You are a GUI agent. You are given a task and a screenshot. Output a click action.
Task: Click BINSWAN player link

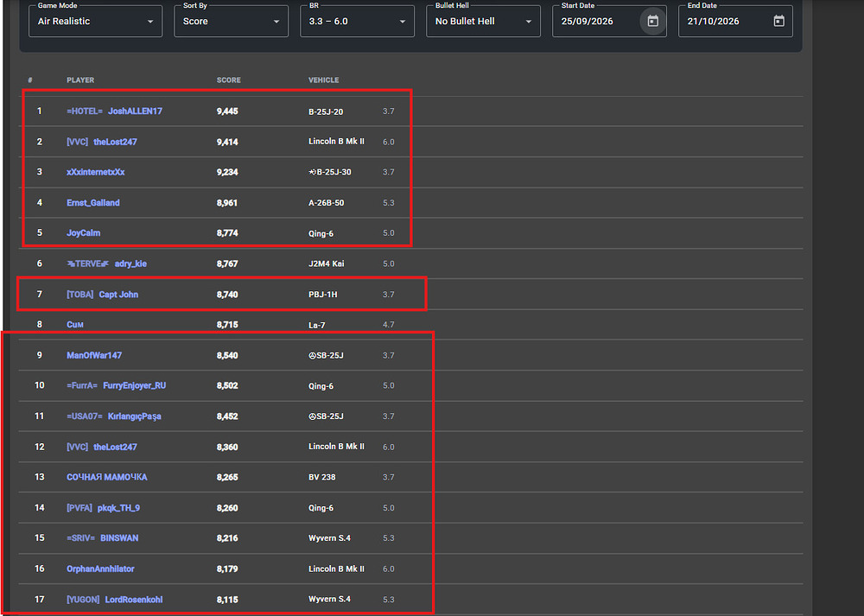119,538
